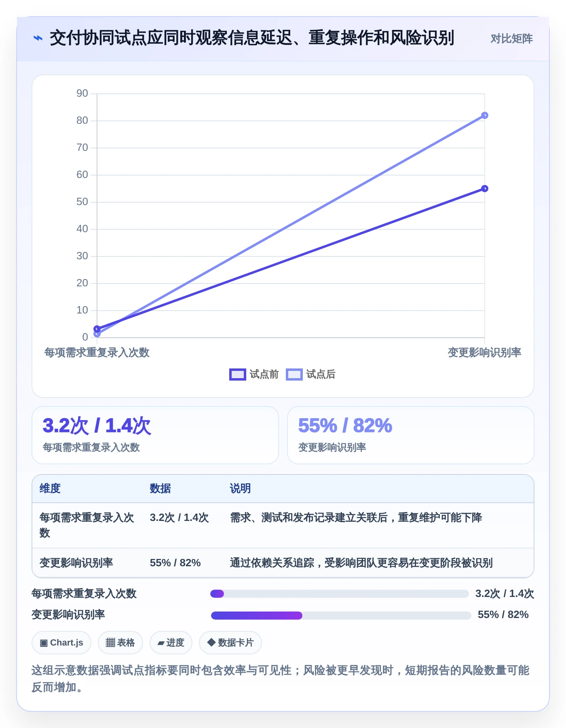Screen dimensions: 566x728
Task: Click the x-axis label 每项需求重复录入次数
Action: tap(97, 353)
